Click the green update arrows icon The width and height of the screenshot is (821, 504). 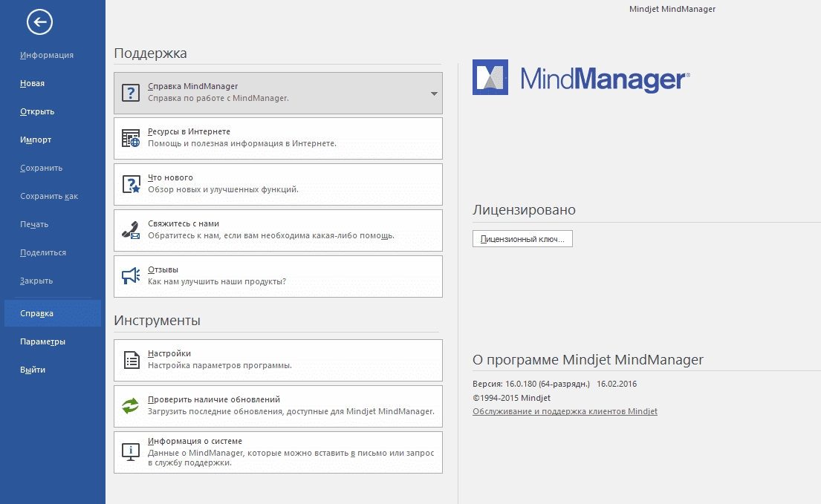[x=130, y=406]
